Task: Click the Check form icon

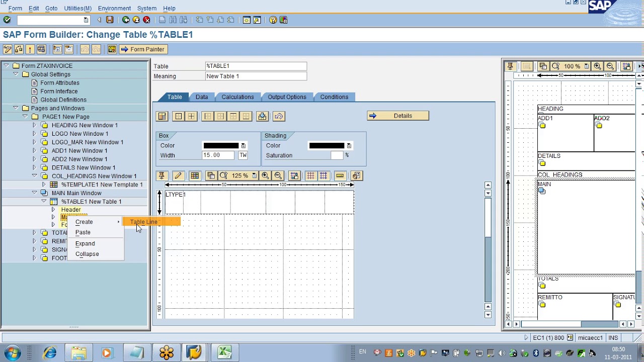Action: point(19,49)
